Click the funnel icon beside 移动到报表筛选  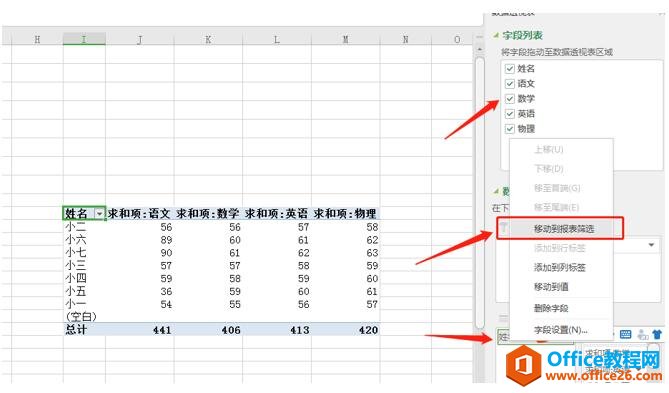tap(503, 228)
